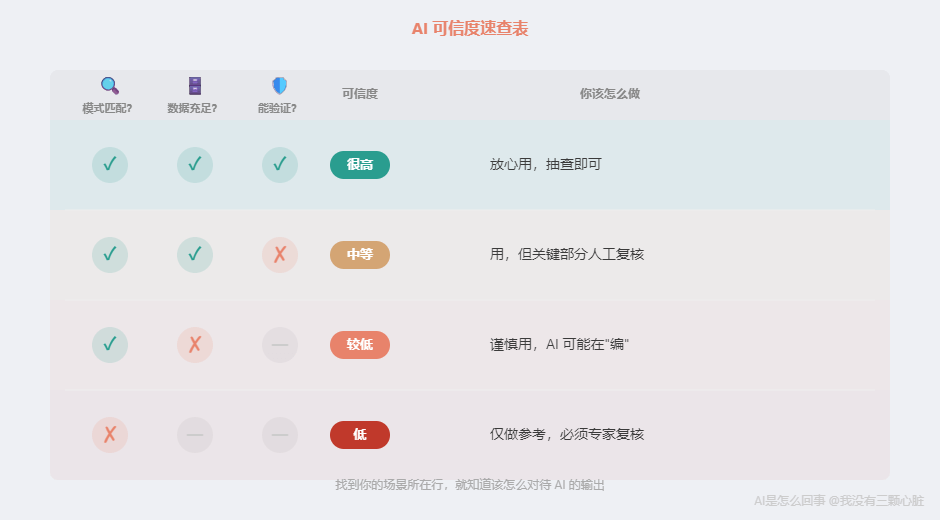
Task: Click the shield icon above 能验证?
Action: coord(279,86)
